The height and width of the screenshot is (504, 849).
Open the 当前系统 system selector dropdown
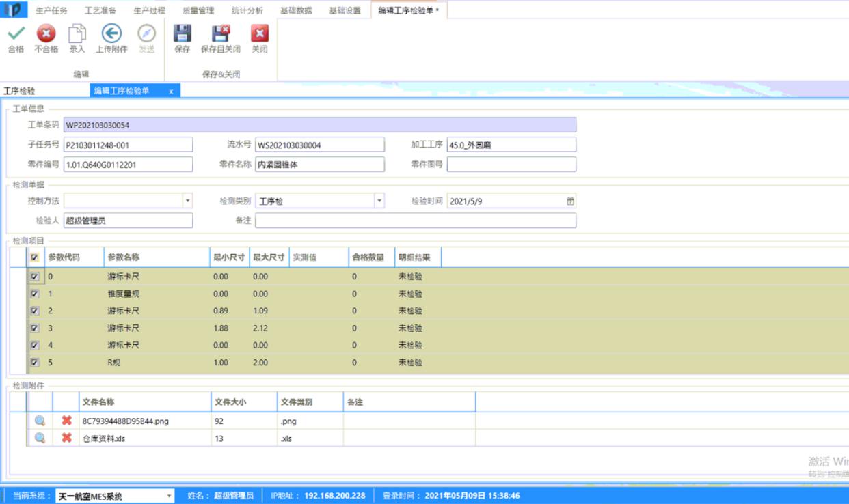point(170,496)
